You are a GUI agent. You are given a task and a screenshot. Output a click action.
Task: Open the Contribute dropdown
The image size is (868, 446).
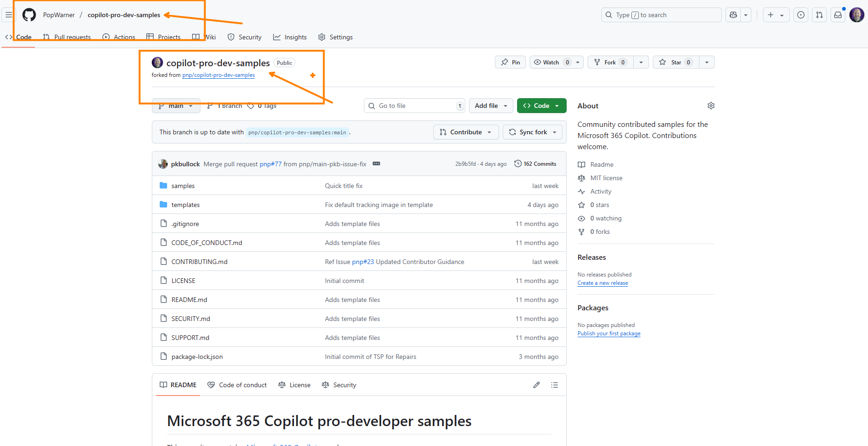(x=466, y=132)
